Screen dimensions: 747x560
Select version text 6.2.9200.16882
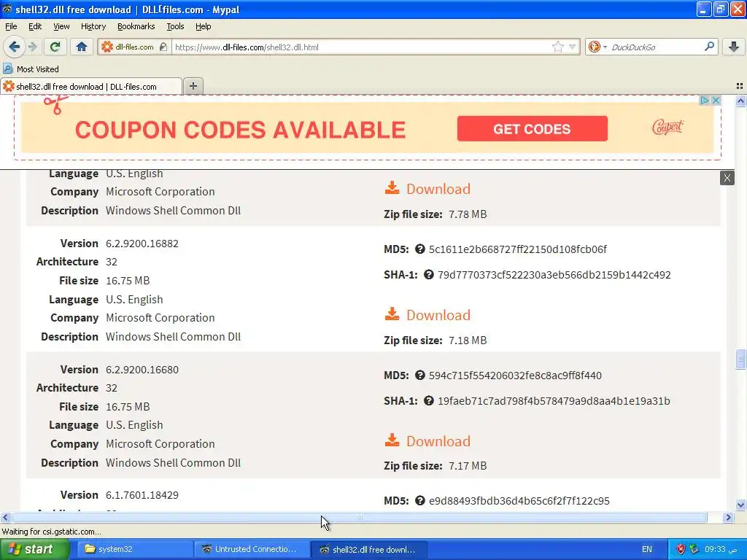[x=142, y=244]
